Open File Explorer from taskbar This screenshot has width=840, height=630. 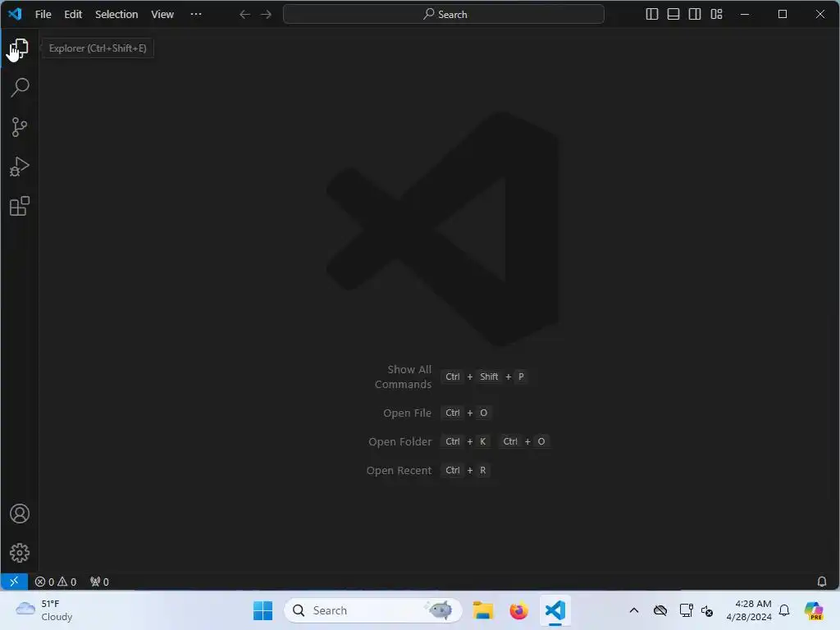click(x=482, y=610)
